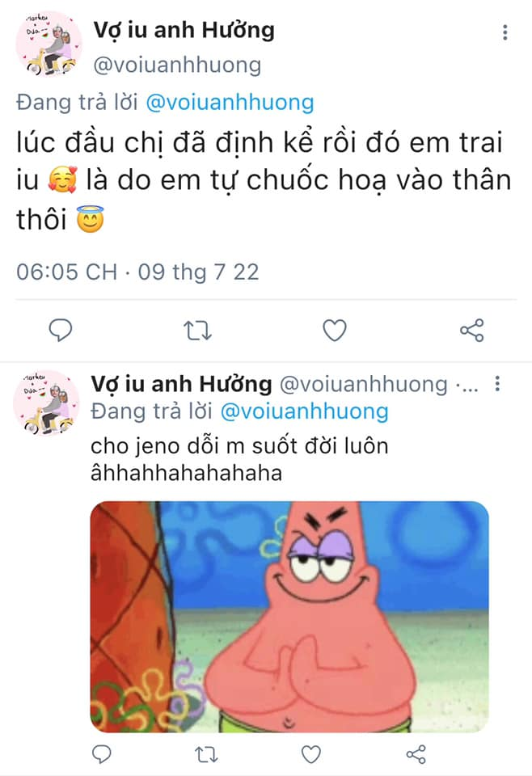Open the Patrick Star GIF
The width and height of the screenshot is (532, 776).
click(289, 617)
